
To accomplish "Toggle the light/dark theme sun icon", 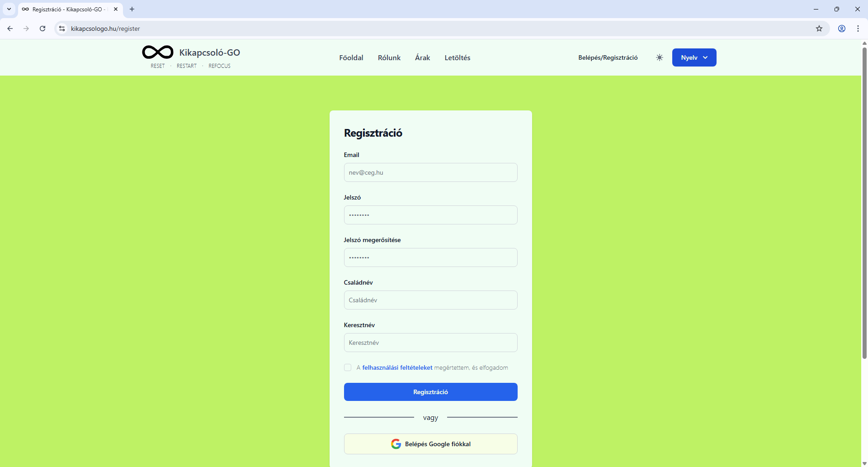I will pyautogui.click(x=660, y=57).
